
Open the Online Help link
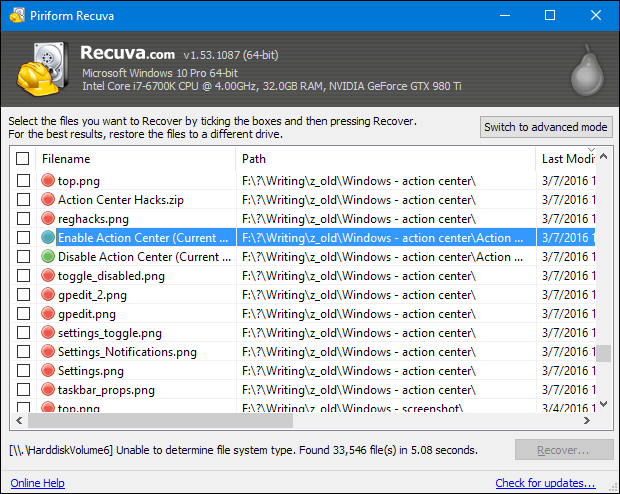38,483
